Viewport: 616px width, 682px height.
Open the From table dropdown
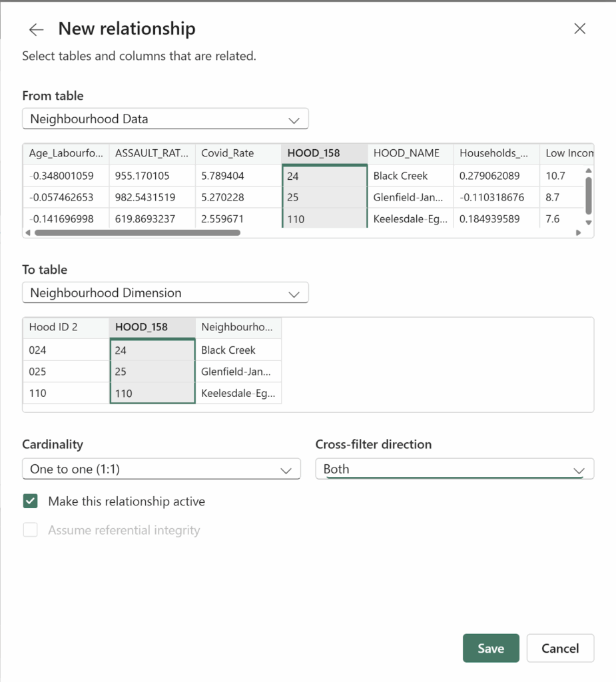pos(165,119)
